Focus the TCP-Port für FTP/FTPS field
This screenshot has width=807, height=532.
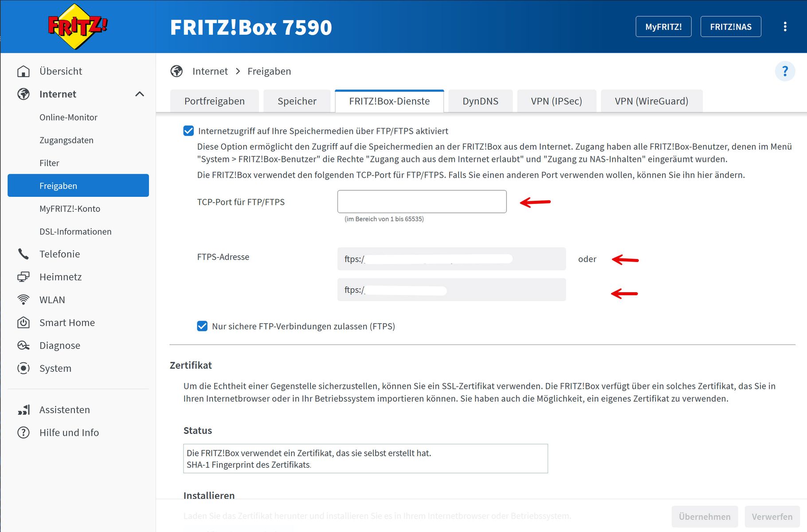click(422, 202)
